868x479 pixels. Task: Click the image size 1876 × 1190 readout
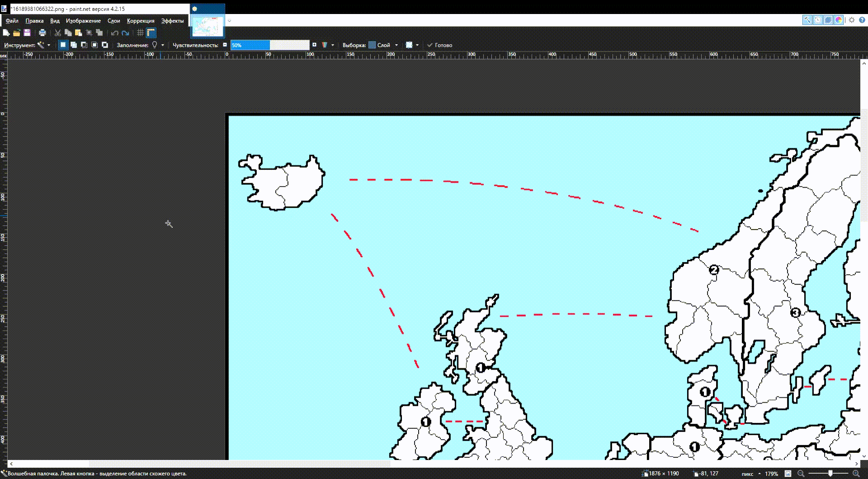pyautogui.click(x=660, y=474)
